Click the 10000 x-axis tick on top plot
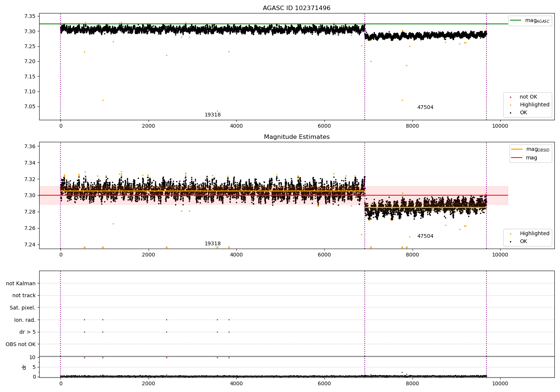 [500, 126]
